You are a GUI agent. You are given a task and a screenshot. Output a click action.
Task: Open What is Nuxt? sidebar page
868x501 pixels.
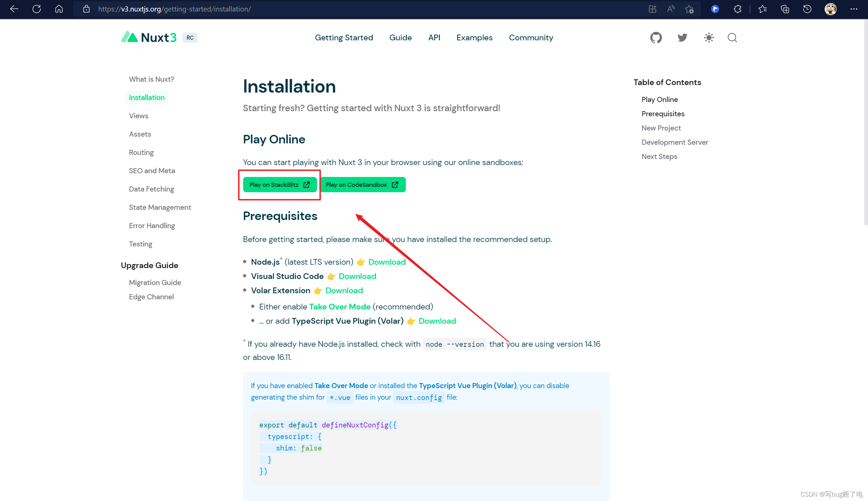pos(152,79)
